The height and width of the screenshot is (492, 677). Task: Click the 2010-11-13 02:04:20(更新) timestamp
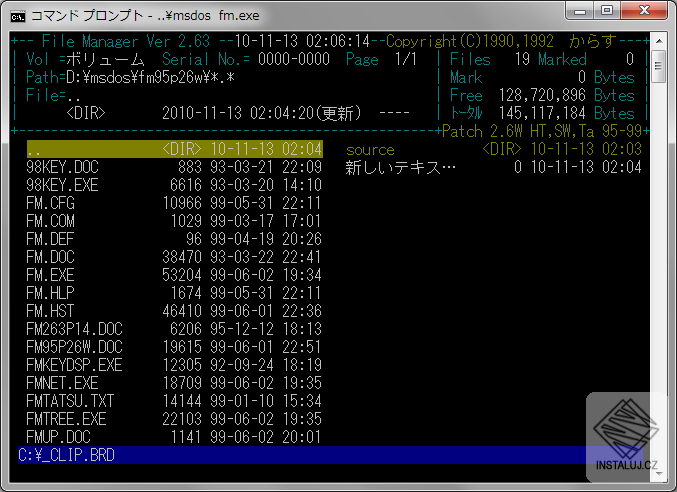tap(261, 113)
